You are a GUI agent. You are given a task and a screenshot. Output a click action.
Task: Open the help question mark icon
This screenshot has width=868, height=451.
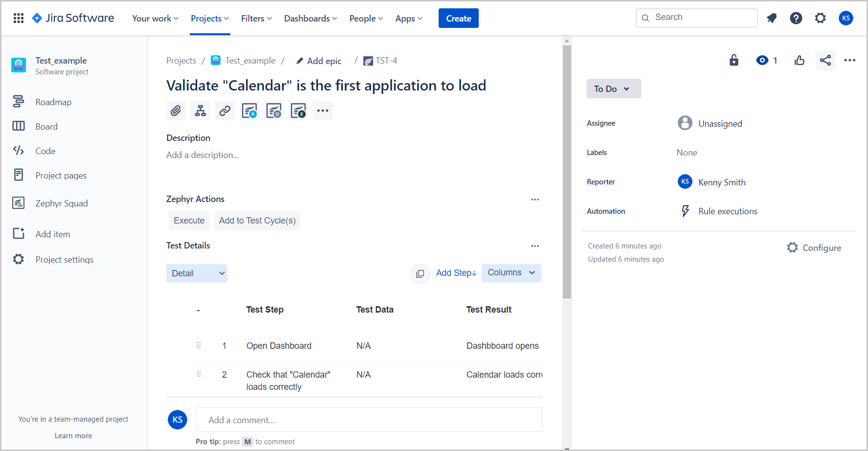tap(796, 18)
